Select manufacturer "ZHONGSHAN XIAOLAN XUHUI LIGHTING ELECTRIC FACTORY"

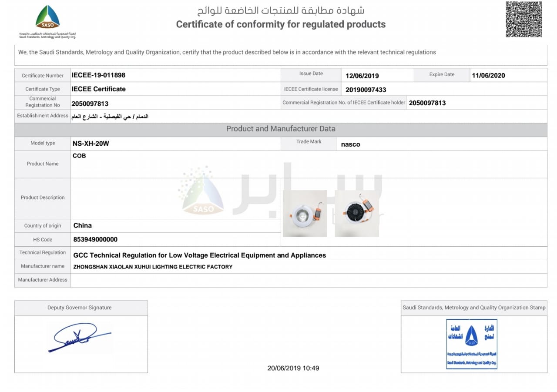[153, 267]
